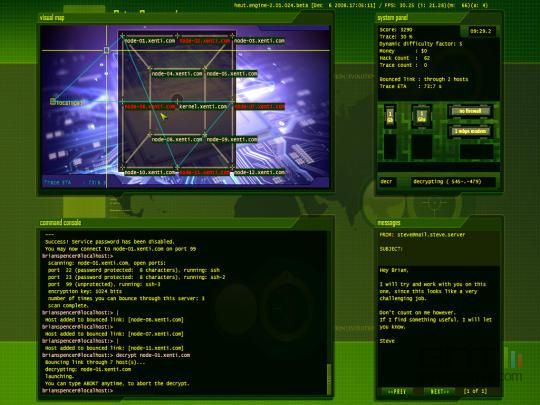The image size is (540, 405).
Task: Click 'Host added to bounced link: [node-11.xenti.com]' line
Action: coord(114,348)
